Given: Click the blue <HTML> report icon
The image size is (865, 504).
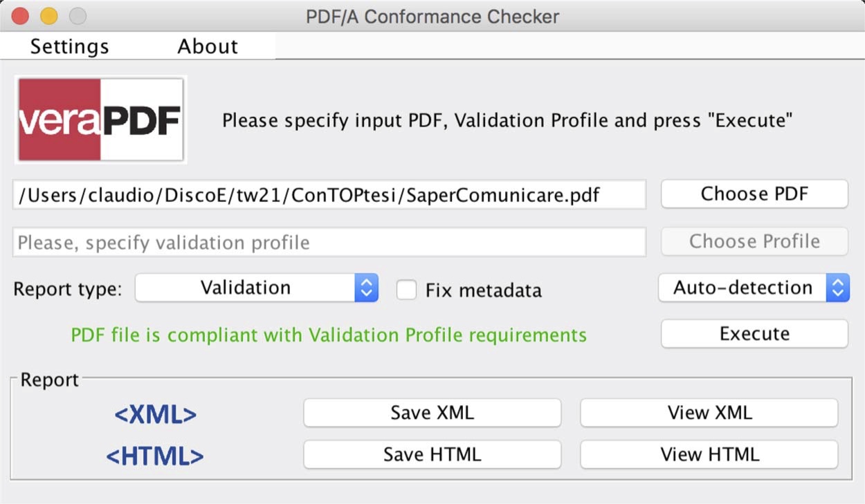Looking at the screenshot, I should coord(155,456).
